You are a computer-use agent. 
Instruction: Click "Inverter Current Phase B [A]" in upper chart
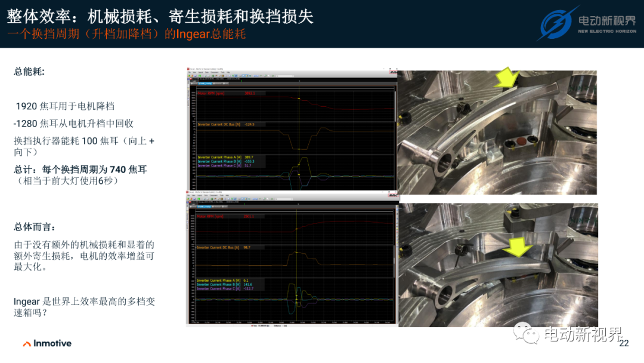coord(219,161)
